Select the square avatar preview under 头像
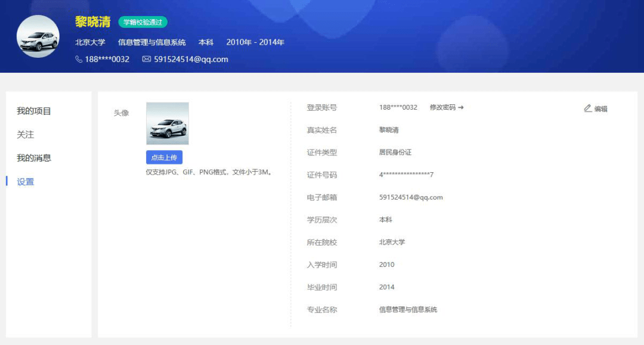 point(168,123)
